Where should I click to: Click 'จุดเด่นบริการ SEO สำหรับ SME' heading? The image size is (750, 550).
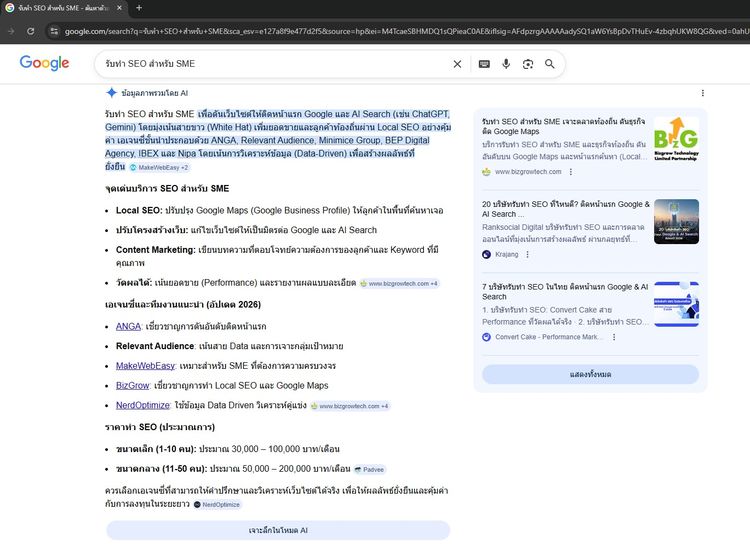point(167,188)
